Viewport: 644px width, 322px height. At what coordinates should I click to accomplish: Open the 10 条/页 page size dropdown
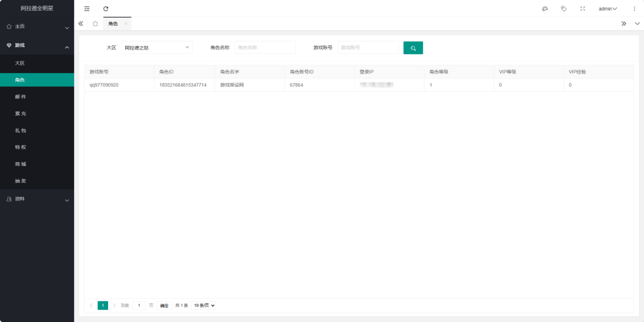[x=204, y=306]
